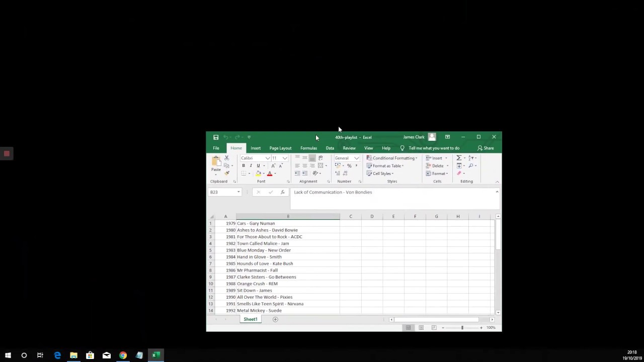Toggle Wrap Text
The width and height of the screenshot is (644, 362).
tap(320, 158)
